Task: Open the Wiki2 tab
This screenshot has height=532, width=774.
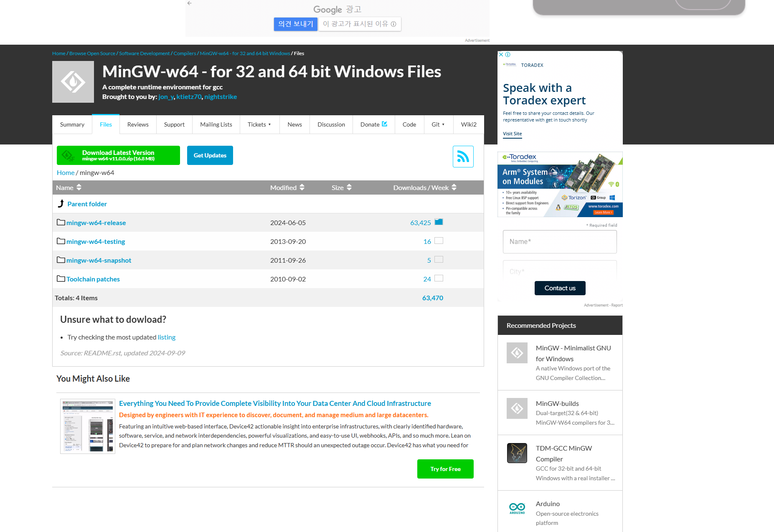Action: pos(469,124)
